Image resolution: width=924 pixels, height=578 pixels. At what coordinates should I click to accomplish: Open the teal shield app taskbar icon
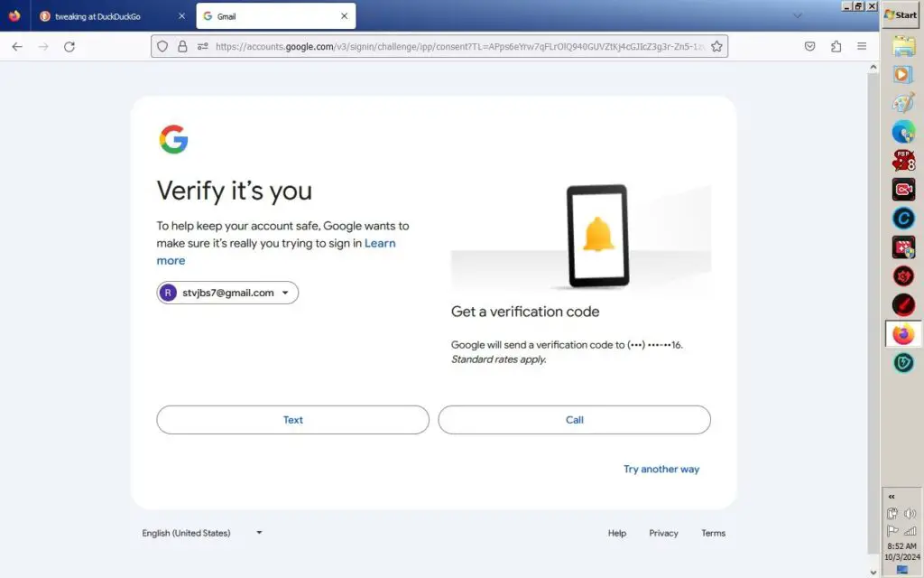[x=903, y=363]
